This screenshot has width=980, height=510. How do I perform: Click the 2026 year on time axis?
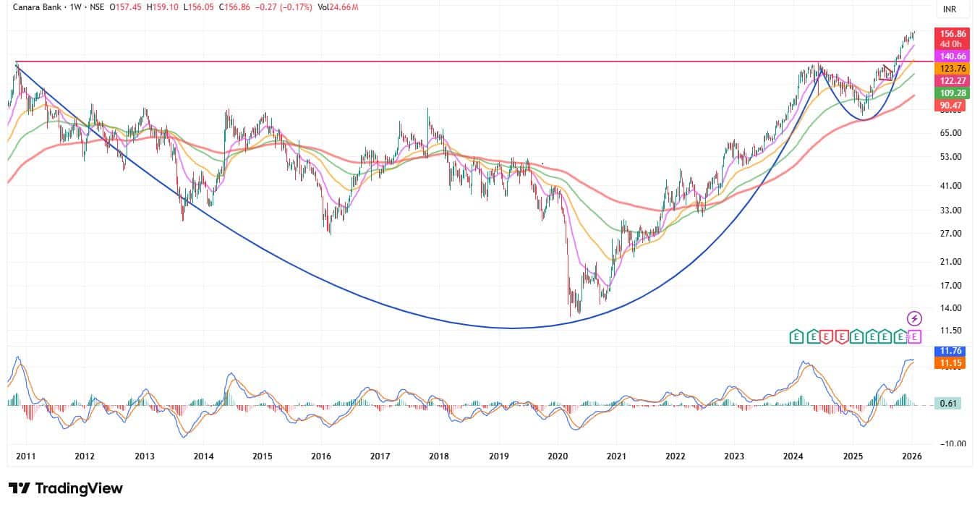point(911,456)
